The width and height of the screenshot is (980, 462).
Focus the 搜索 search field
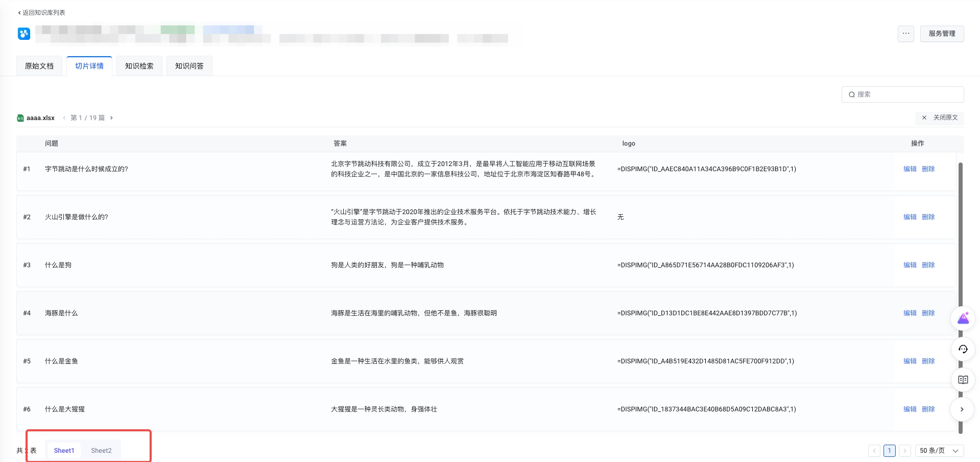click(902, 95)
